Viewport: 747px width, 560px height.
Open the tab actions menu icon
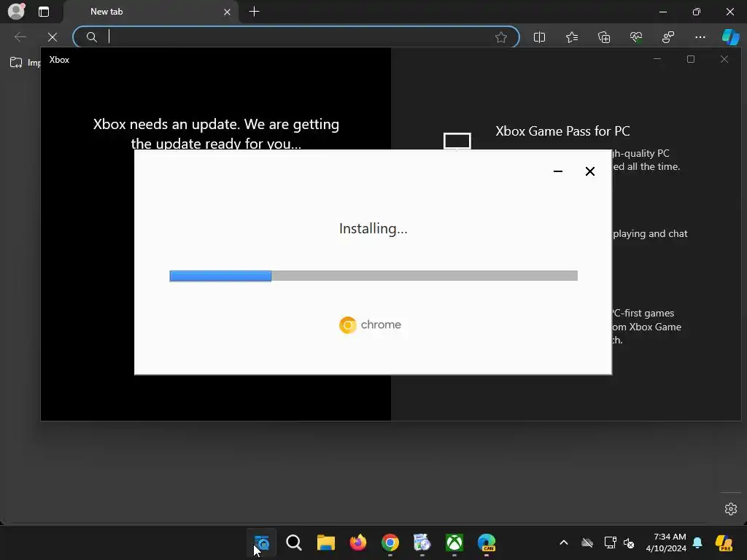pyautogui.click(x=43, y=12)
